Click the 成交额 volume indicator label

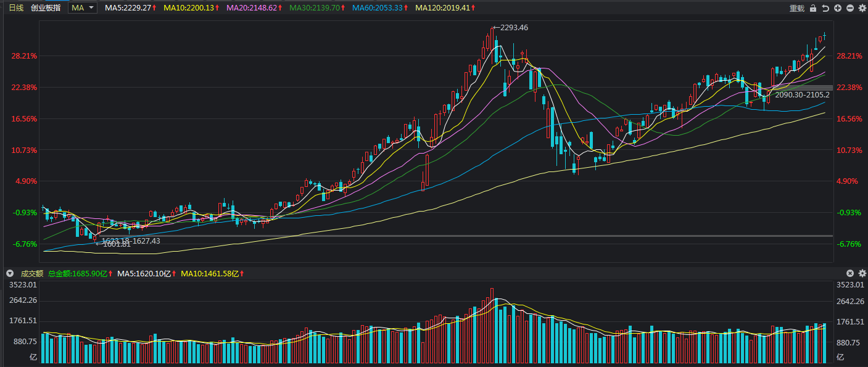32,273
